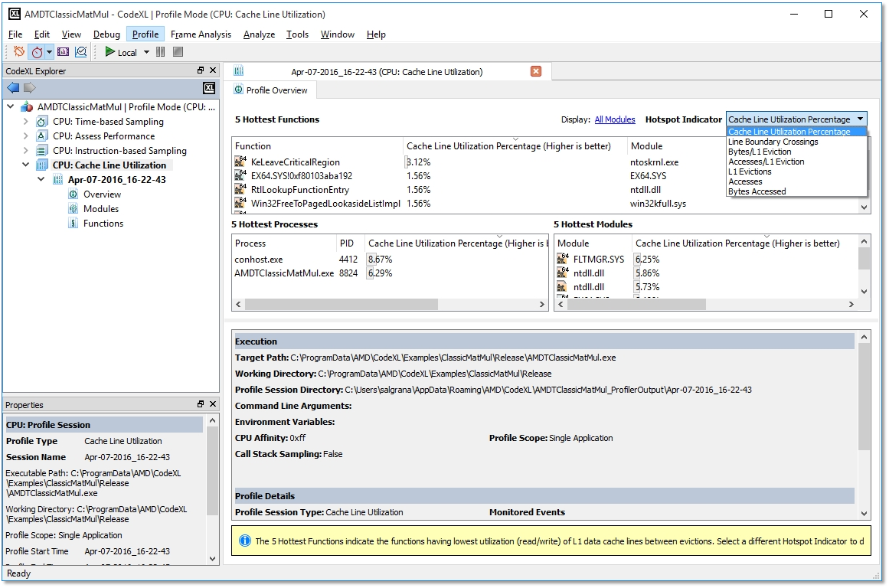Open the Modules tree item
The width and height of the screenshot is (889, 588).
tap(101, 209)
